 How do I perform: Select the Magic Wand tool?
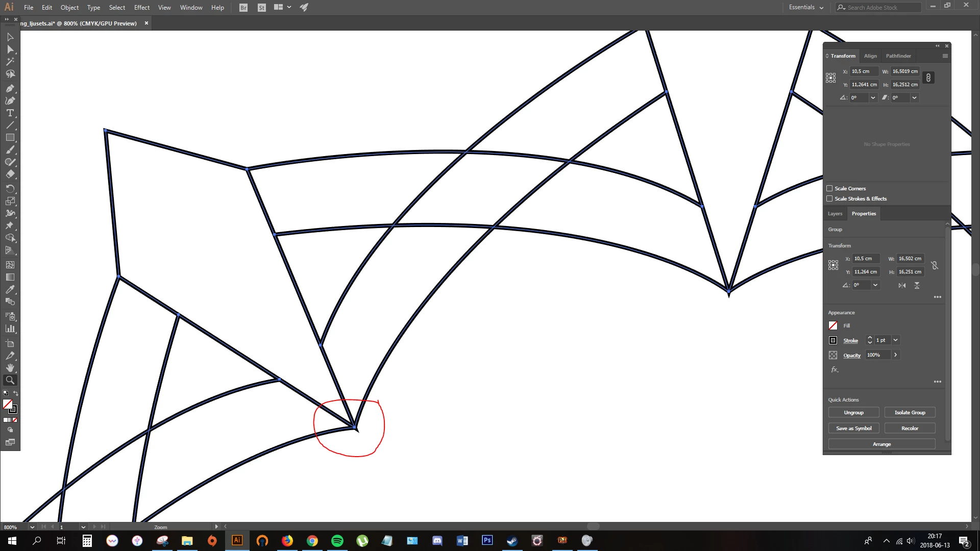tap(10, 61)
